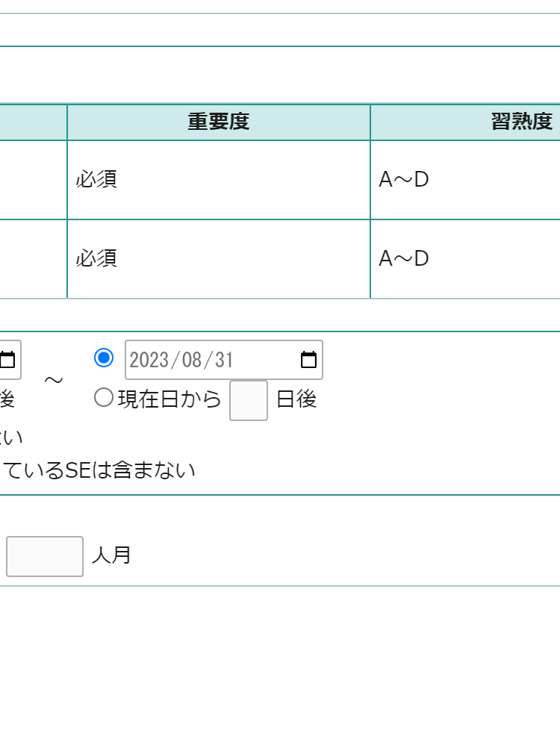Click the 重要度 column header
The image size is (560, 751).
(x=218, y=122)
